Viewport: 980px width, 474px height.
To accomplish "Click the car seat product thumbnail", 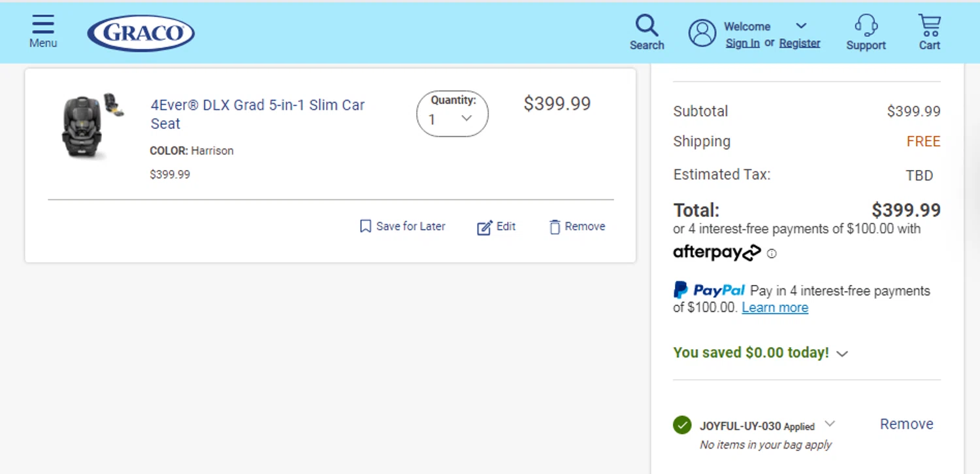I will [93, 126].
